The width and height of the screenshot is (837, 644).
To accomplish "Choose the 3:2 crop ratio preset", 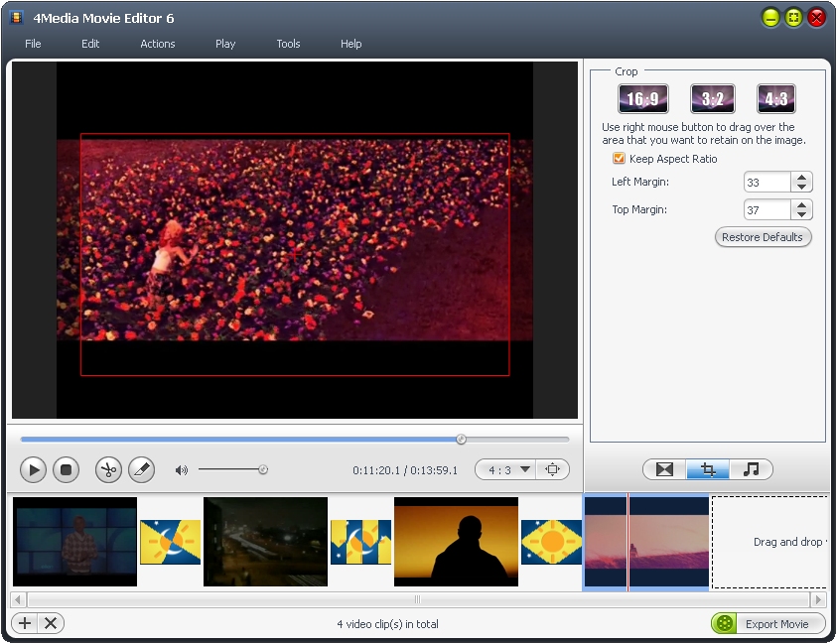I will coord(712,99).
